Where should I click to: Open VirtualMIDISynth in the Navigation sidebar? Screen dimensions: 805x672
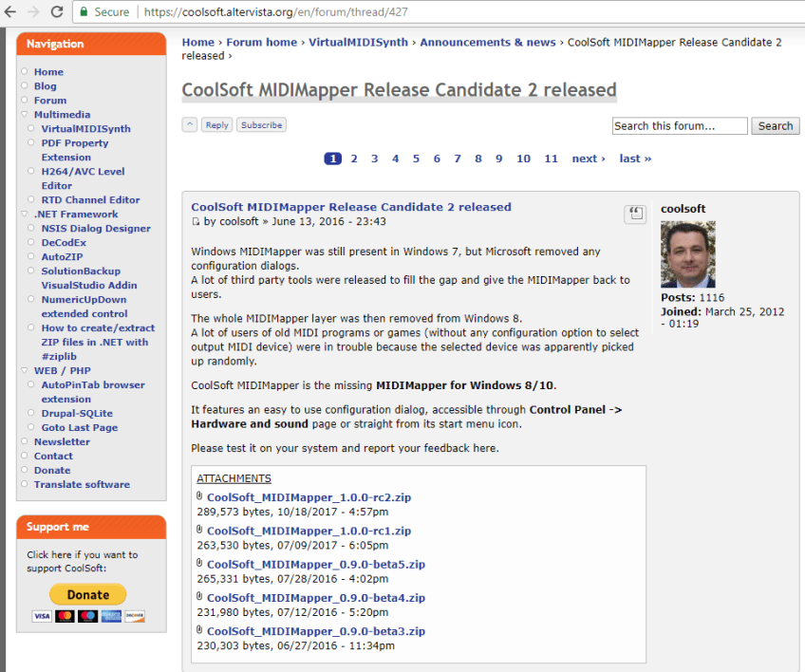pos(85,129)
